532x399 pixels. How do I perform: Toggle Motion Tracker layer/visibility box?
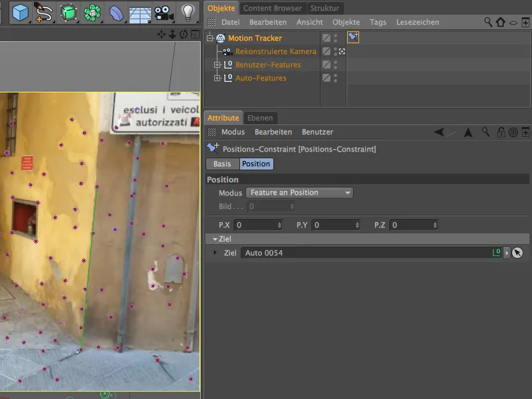(327, 38)
